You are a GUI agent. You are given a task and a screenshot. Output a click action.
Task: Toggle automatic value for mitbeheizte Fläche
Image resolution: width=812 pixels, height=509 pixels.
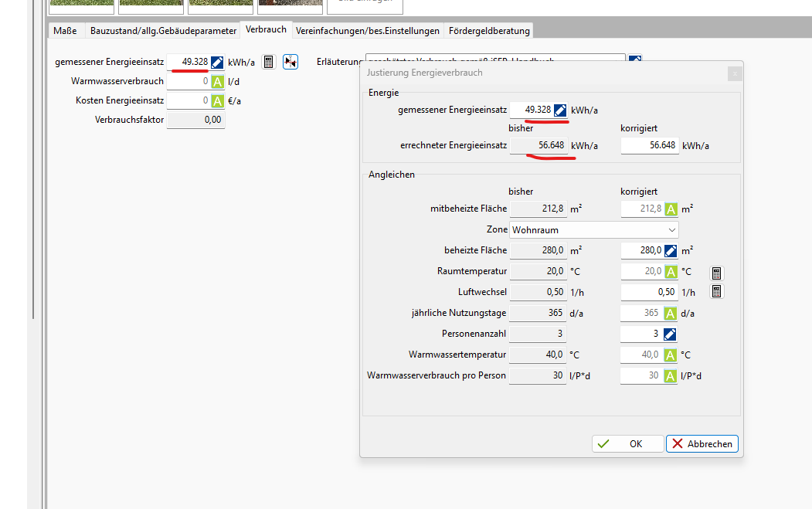tap(671, 209)
